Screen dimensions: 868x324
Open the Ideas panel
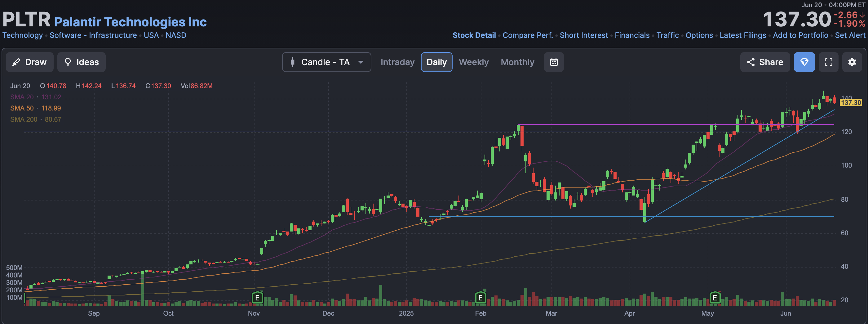pos(82,62)
